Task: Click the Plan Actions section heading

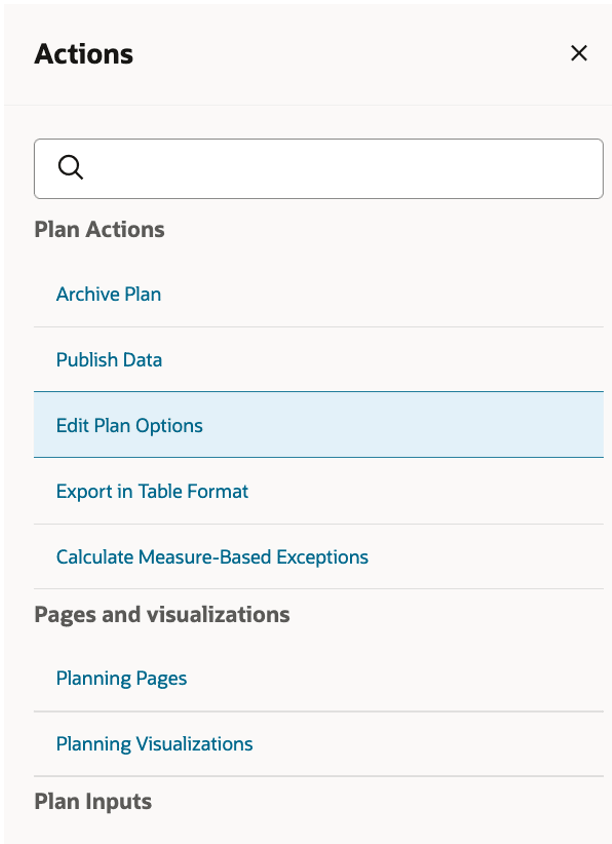Action: click(x=99, y=229)
